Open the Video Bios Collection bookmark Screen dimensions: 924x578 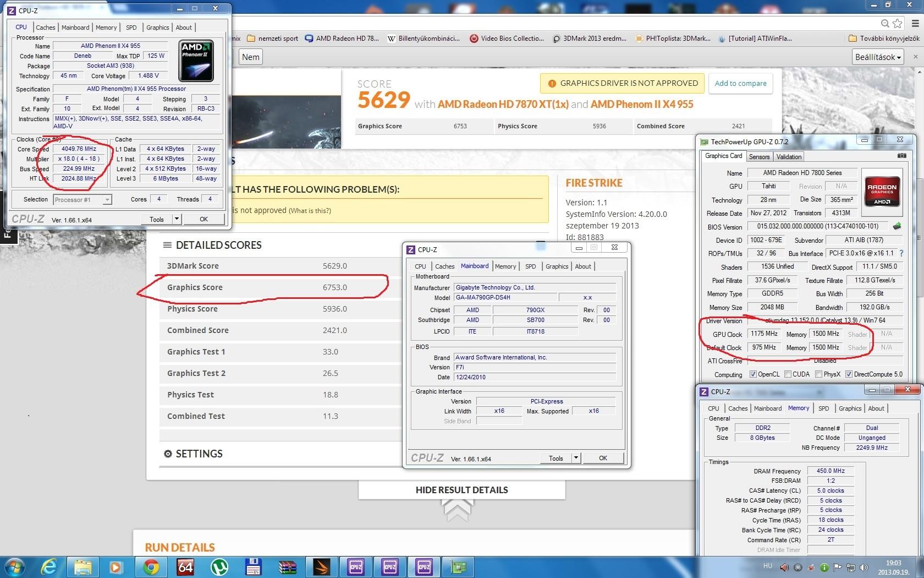507,39
